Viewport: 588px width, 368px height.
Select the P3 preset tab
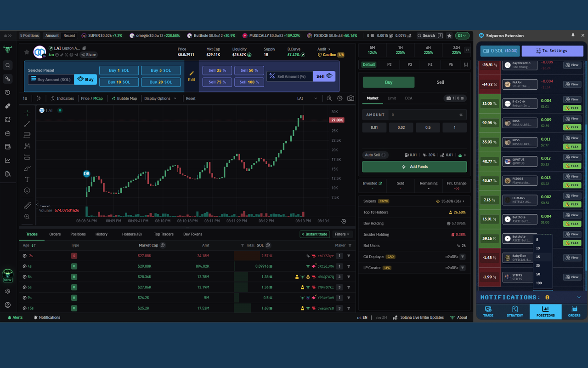pyautogui.click(x=410, y=65)
